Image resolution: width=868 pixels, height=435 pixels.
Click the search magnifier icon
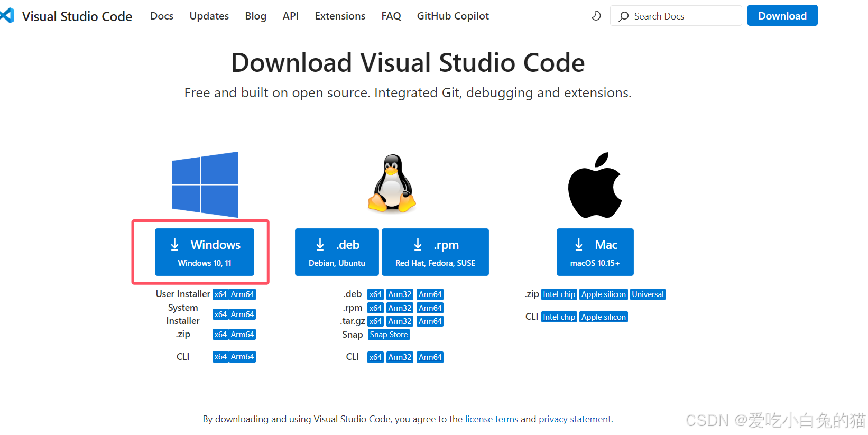624,16
